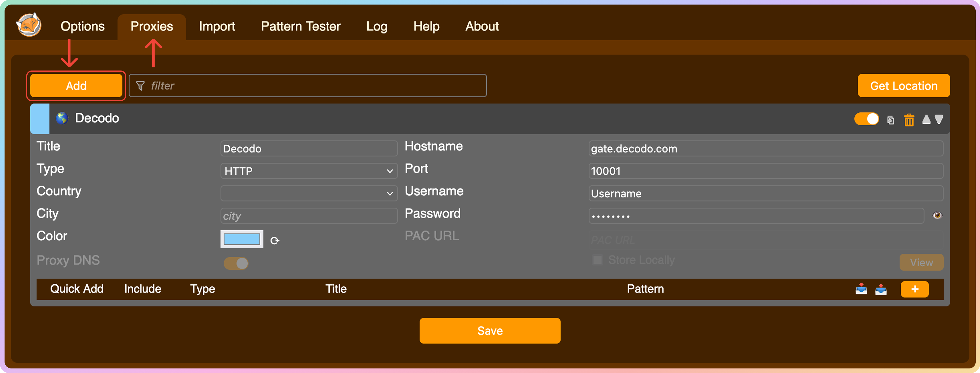Viewport: 980px width, 373px height.
Task: Switch to the Pattern Tester tab
Action: [x=300, y=26]
